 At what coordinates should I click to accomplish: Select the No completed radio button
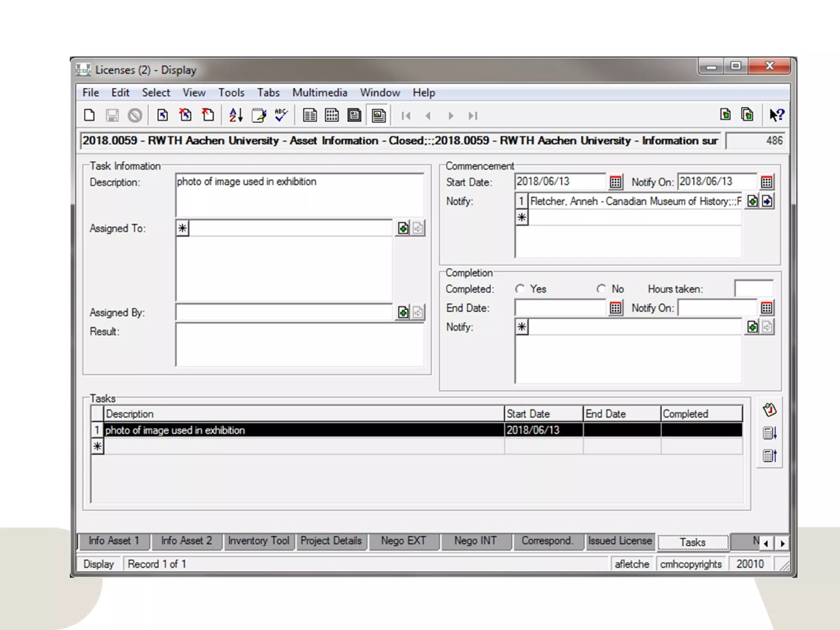pyautogui.click(x=601, y=289)
